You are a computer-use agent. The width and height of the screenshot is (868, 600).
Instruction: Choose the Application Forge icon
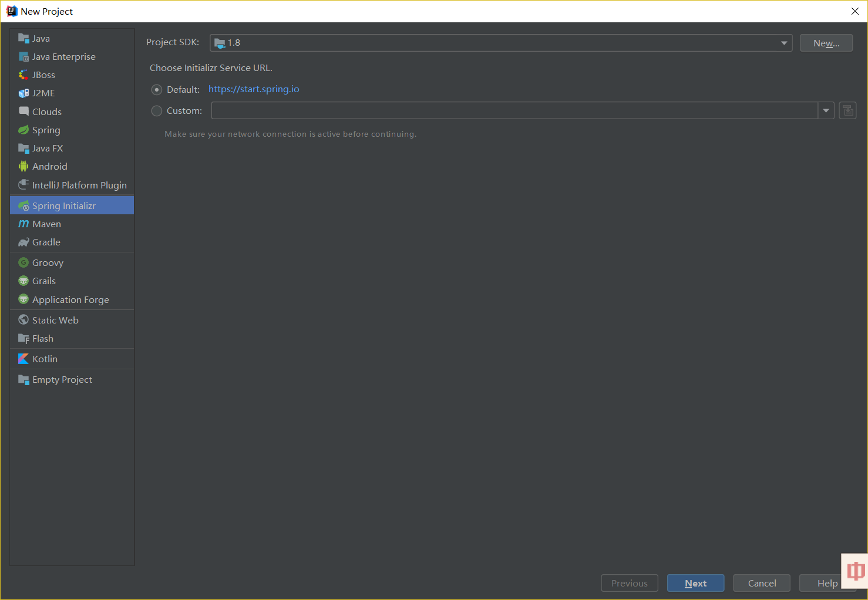(x=23, y=299)
